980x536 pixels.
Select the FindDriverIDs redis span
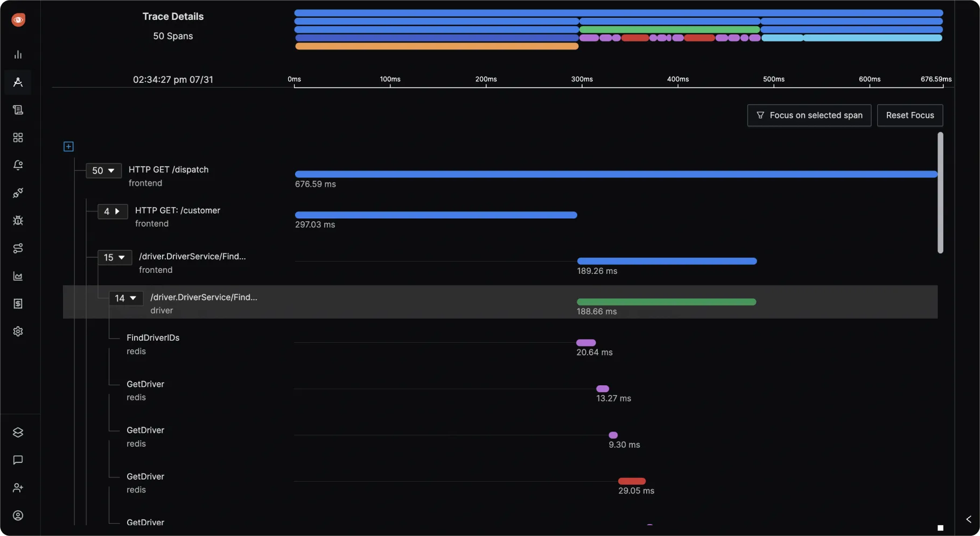point(500,344)
